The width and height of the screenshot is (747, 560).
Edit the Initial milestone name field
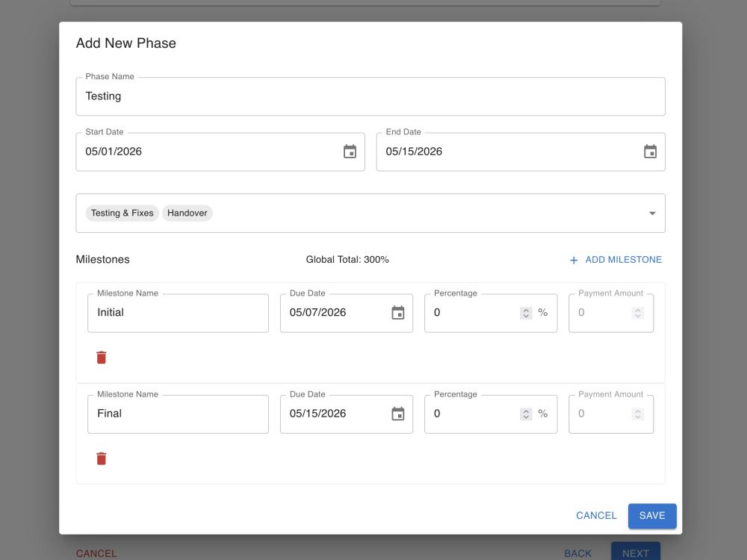coord(178,313)
